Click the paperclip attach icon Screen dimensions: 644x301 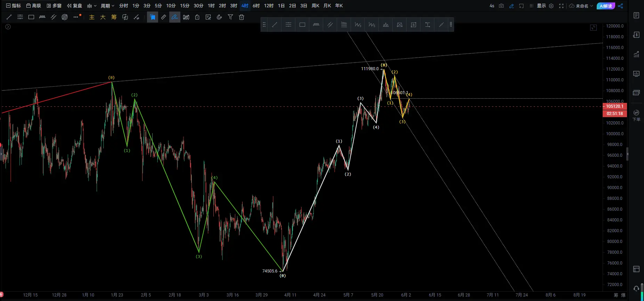click(219, 17)
